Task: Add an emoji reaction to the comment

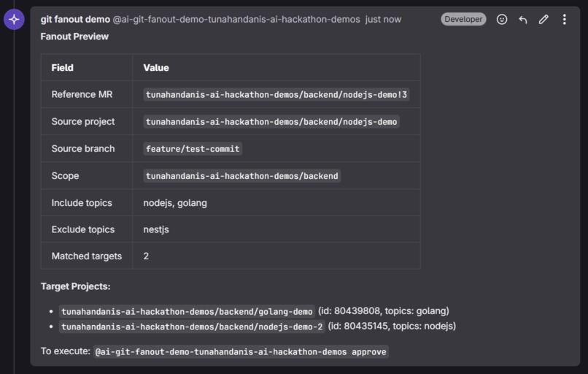Action: (x=502, y=19)
